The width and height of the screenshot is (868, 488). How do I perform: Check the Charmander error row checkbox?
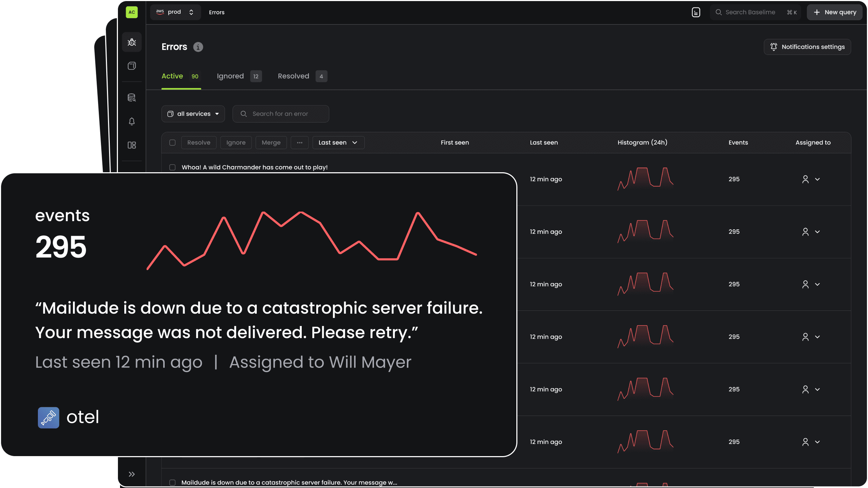pos(172,167)
